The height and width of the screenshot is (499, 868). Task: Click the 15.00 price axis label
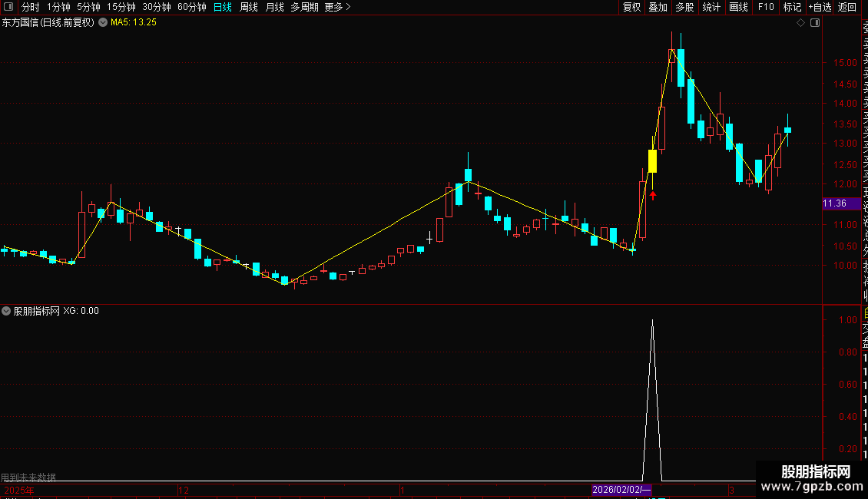[x=845, y=63]
